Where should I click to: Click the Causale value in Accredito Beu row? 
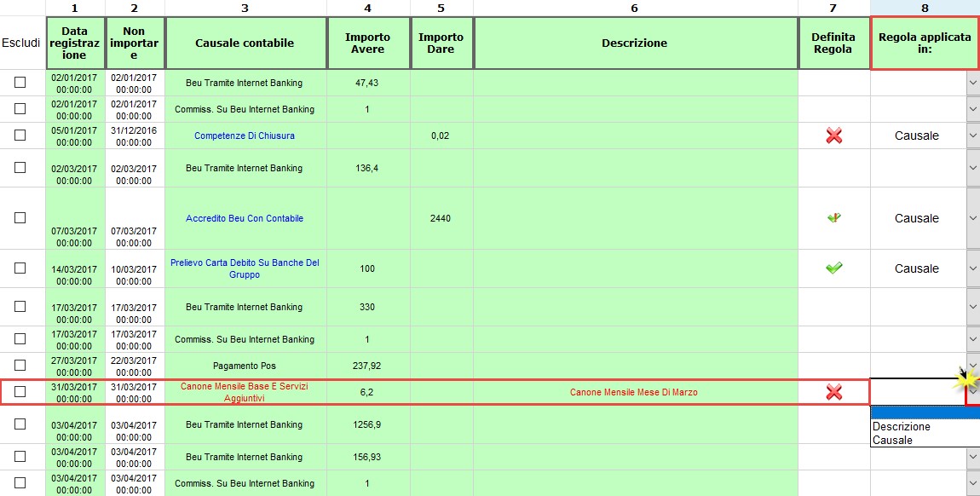pyautogui.click(x=916, y=218)
